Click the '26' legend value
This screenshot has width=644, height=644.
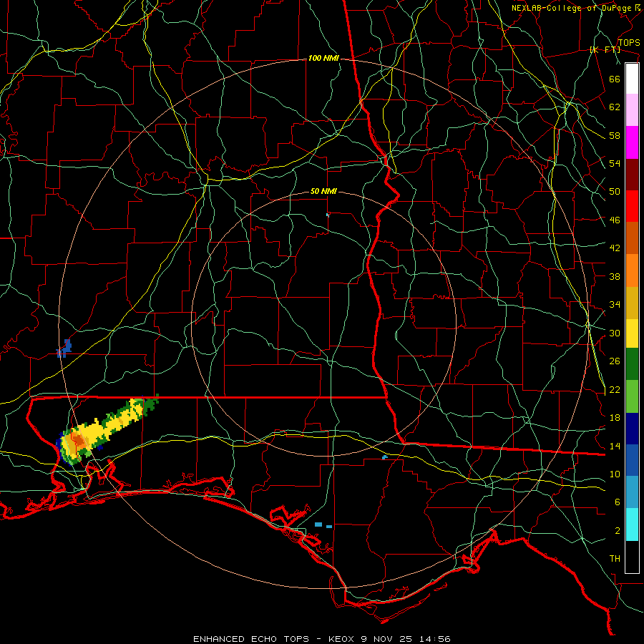pyautogui.click(x=615, y=361)
